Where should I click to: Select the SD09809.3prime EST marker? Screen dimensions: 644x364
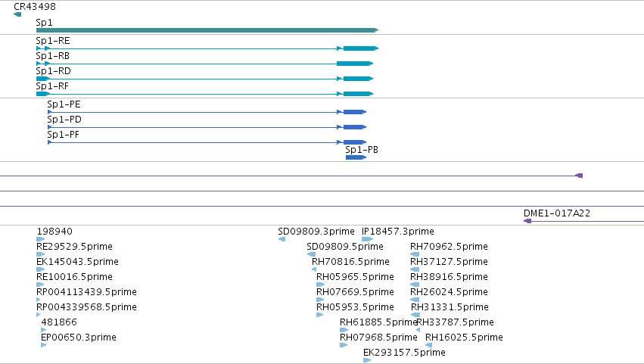click(282, 239)
